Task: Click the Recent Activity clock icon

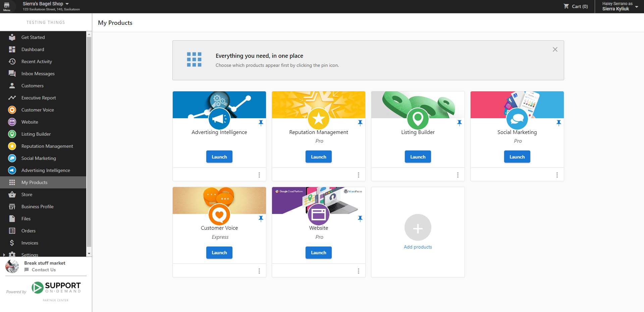Action: (x=12, y=61)
